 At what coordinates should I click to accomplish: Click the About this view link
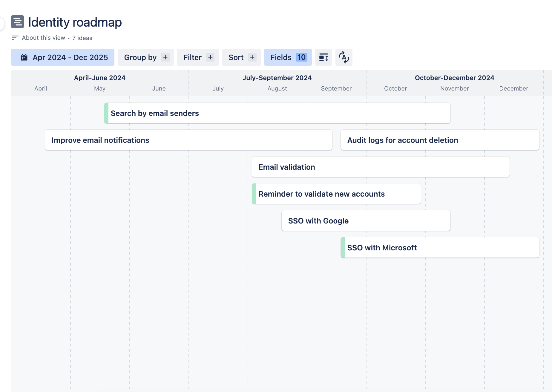43,38
